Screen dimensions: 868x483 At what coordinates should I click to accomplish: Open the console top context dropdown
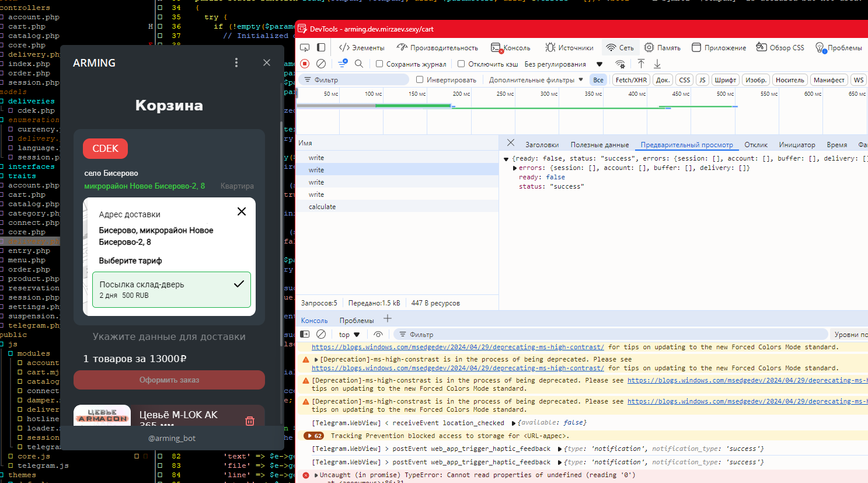(x=349, y=334)
